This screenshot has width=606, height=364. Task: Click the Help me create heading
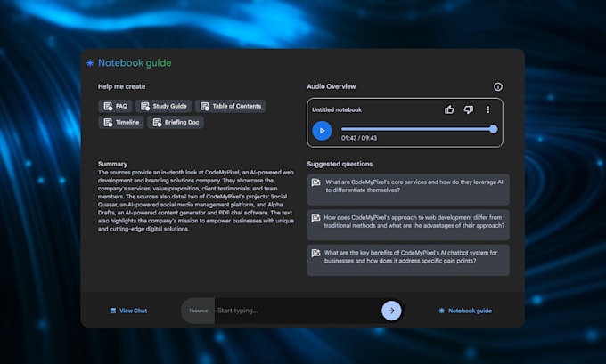(x=122, y=86)
